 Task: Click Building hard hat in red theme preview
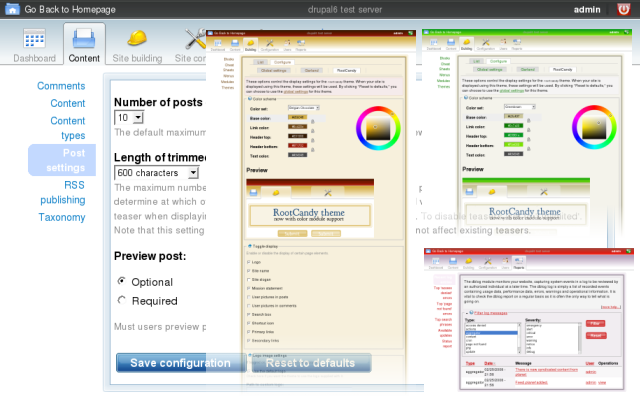point(469,261)
